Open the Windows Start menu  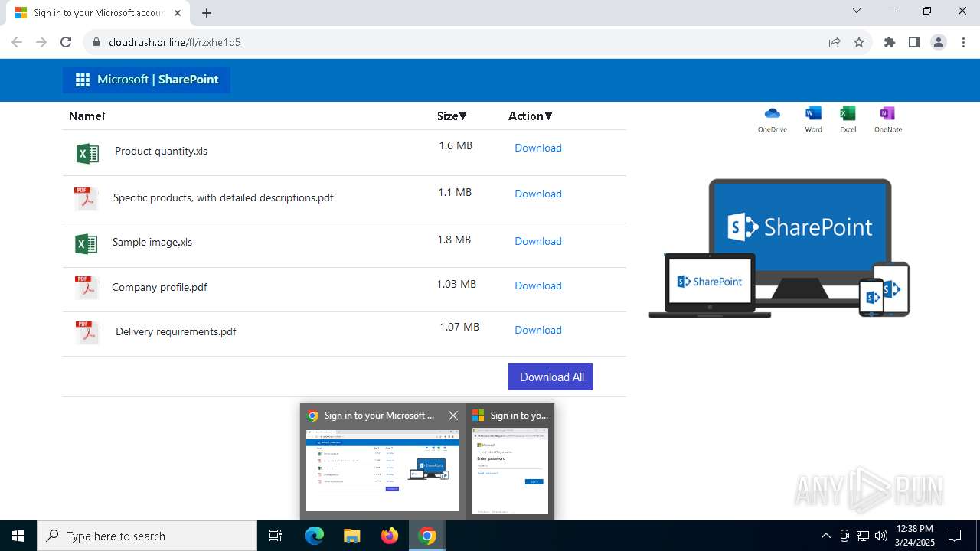tap(18, 536)
